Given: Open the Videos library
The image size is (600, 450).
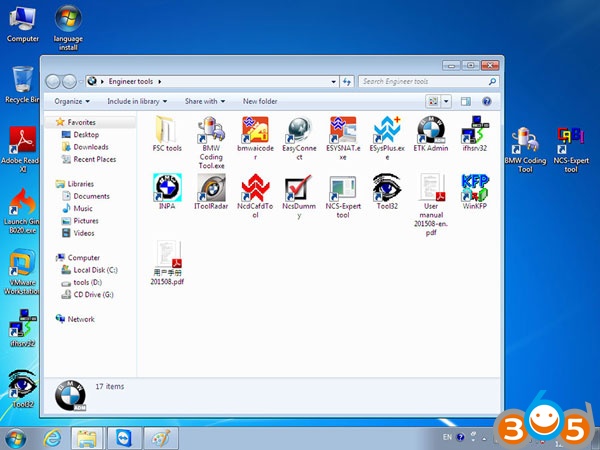Looking at the screenshot, I should point(83,233).
